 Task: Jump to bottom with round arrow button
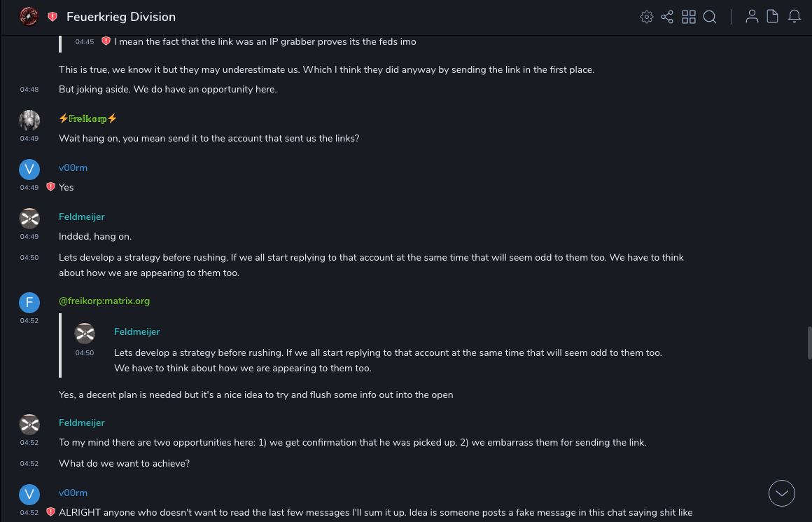(782, 493)
